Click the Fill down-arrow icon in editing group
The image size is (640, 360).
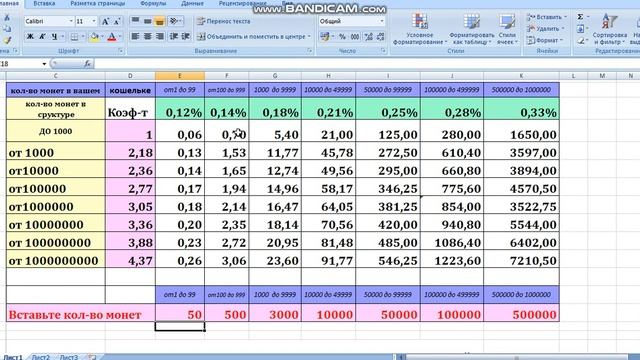[x=581, y=29]
